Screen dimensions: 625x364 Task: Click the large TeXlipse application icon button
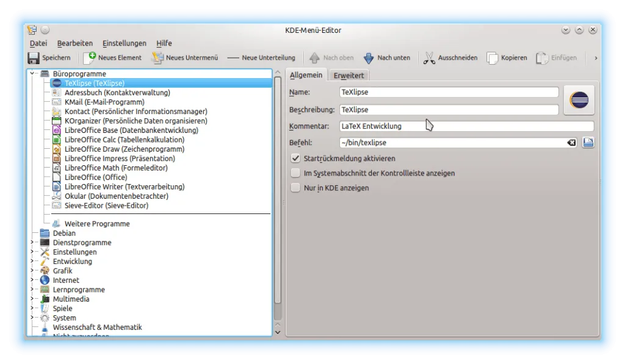(x=579, y=99)
